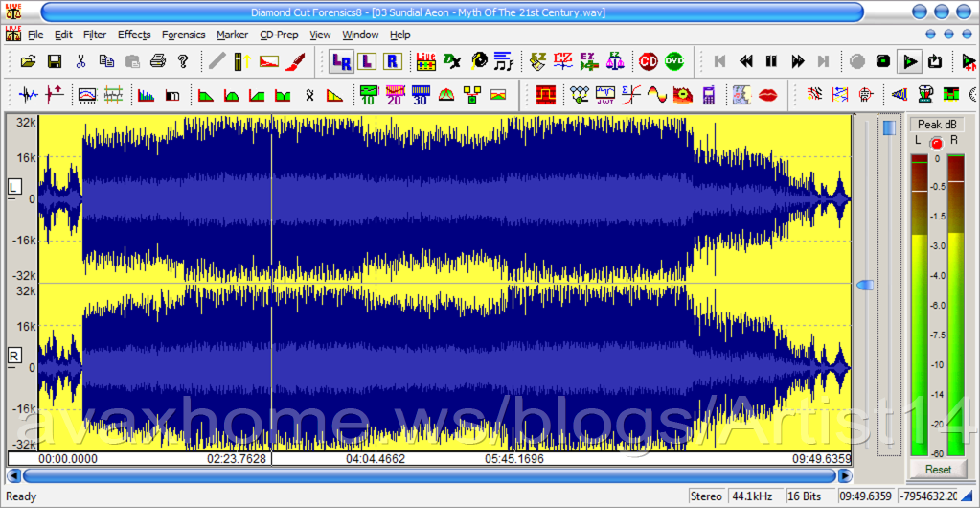Viewport: 980px width, 508px height.
Task: Select the band-pass filter icon
Action: click(231, 95)
